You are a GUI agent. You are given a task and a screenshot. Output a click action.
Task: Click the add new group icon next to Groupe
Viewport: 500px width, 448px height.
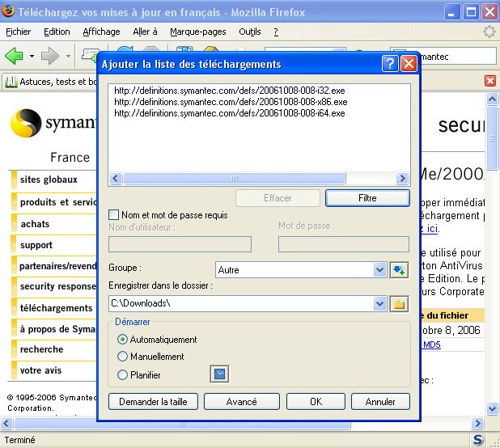click(x=399, y=270)
